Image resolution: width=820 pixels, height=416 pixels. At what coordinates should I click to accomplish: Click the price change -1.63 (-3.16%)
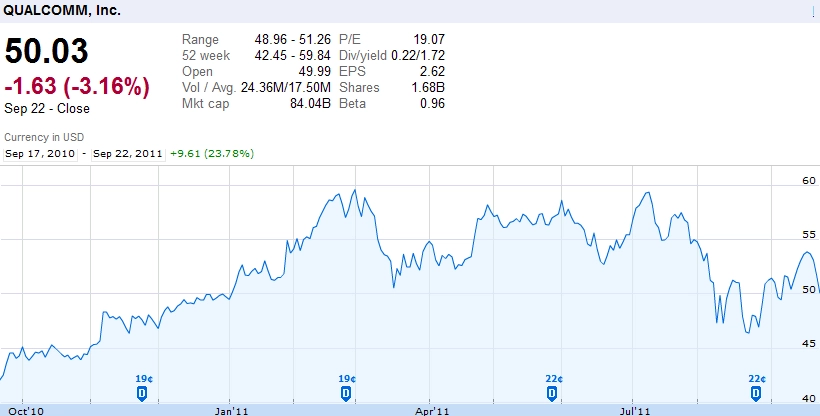(x=77, y=86)
